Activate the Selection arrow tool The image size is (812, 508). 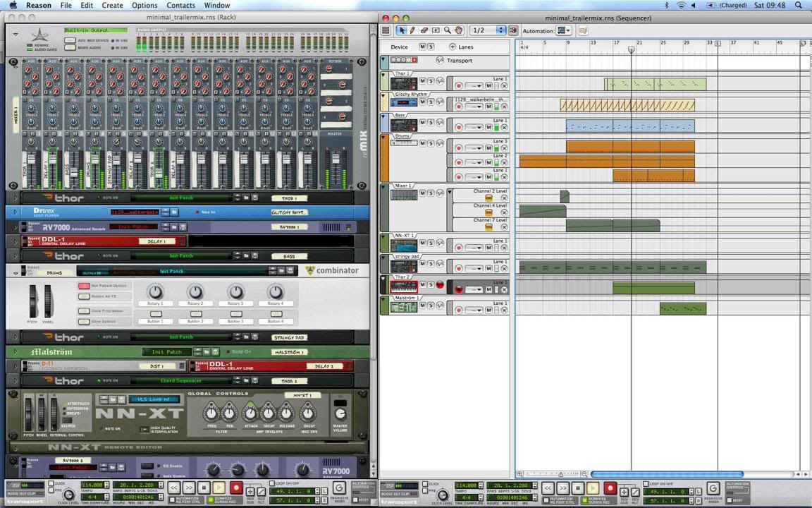pyautogui.click(x=401, y=30)
